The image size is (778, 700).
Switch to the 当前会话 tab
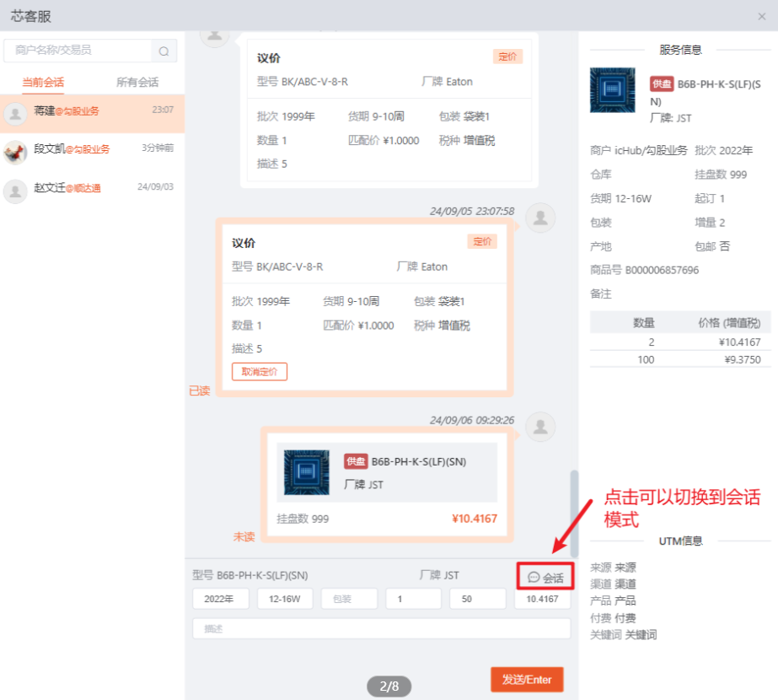pos(43,83)
